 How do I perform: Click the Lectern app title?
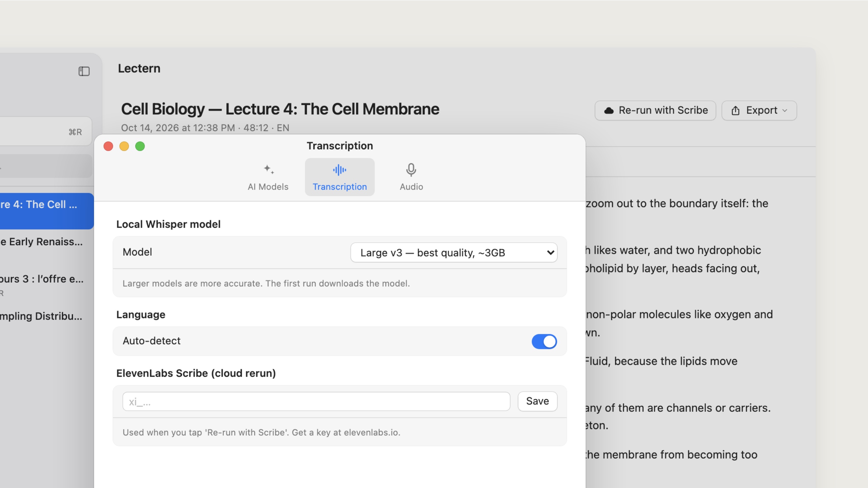(139, 68)
